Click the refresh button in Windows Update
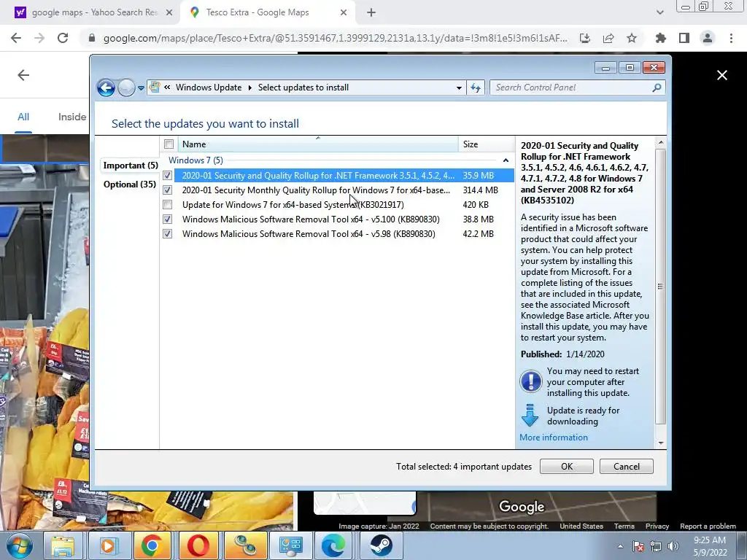Image resolution: width=747 pixels, height=560 pixels. (x=476, y=87)
